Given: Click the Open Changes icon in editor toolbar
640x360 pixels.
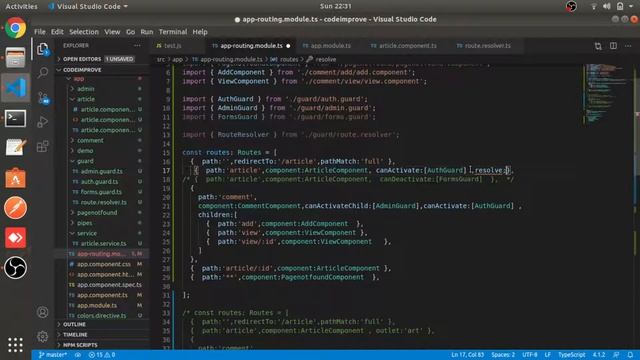Looking at the screenshot, I should (x=598, y=46).
